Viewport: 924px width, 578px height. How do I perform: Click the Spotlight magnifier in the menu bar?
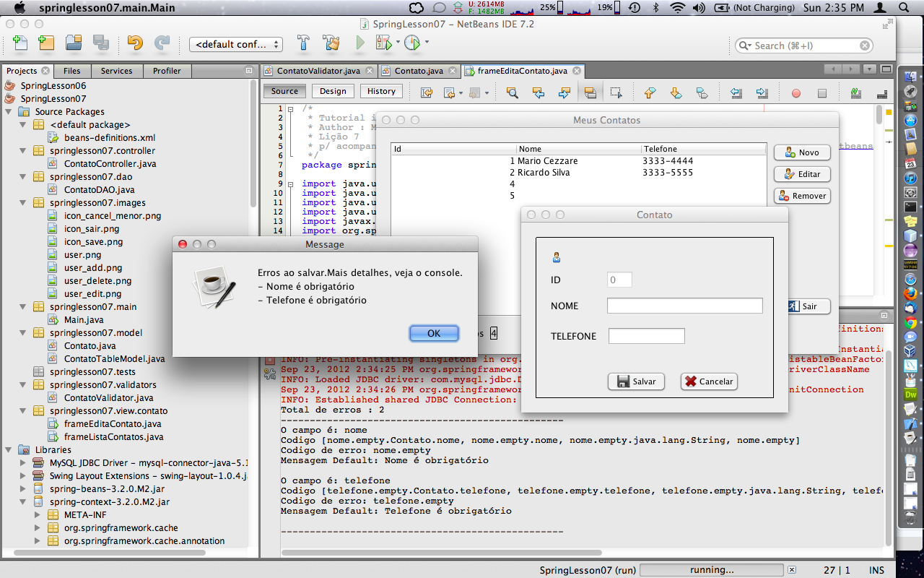coord(903,7)
